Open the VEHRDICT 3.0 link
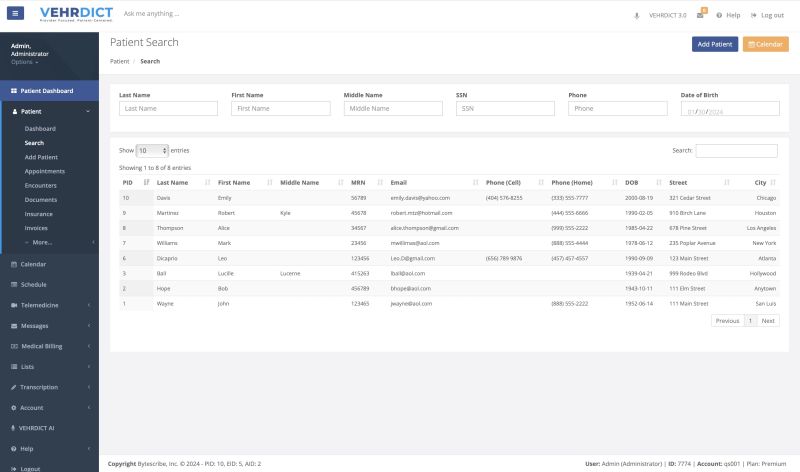The width and height of the screenshot is (800, 472). (x=667, y=15)
